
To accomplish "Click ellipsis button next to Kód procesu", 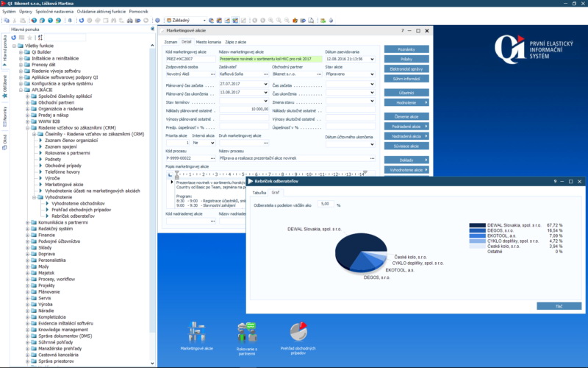I will click(212, 158).
